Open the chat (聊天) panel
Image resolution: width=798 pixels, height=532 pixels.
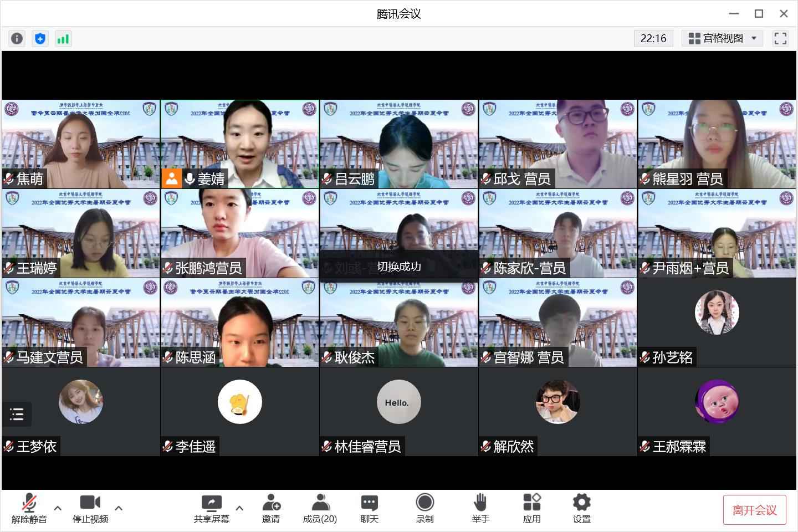(370, 508)
